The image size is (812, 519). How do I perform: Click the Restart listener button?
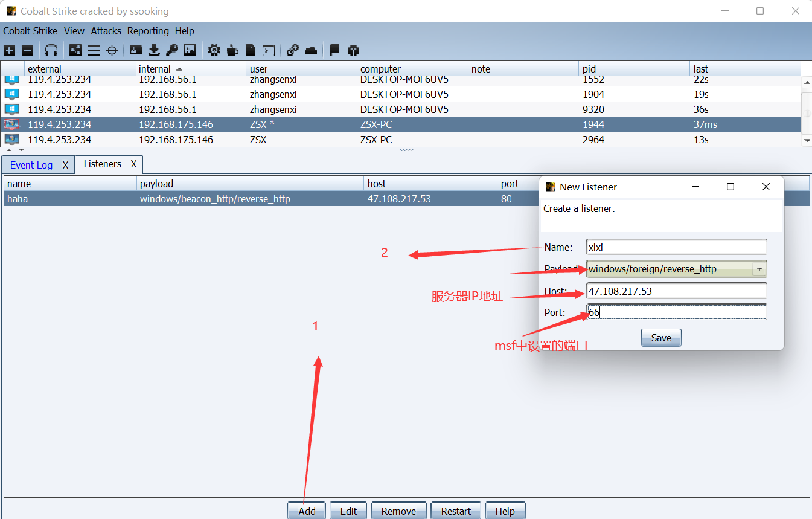point(456,511)
